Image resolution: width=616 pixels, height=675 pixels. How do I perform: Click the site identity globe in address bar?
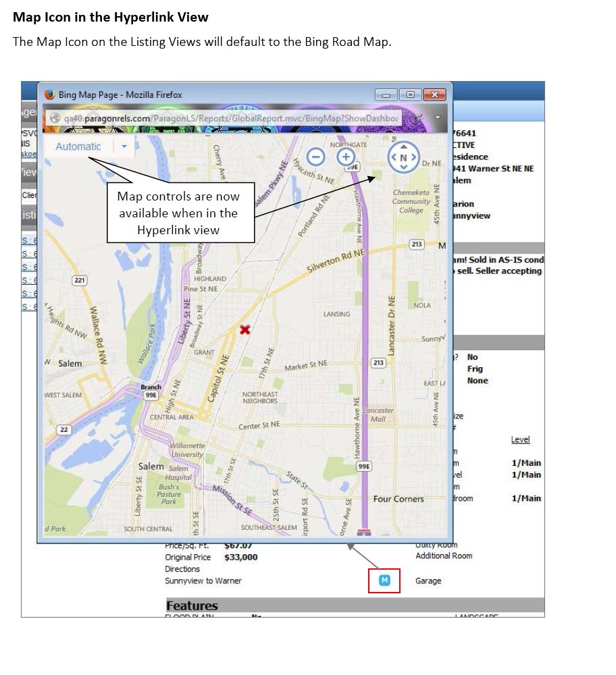click(x=55, y=117)
